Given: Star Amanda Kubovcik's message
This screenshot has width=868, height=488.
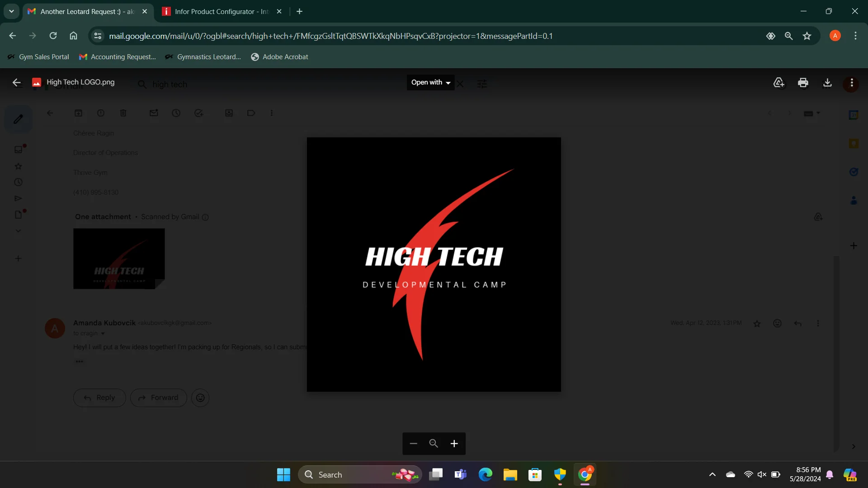Looking at the screenshot, I should tap(757, 324).
